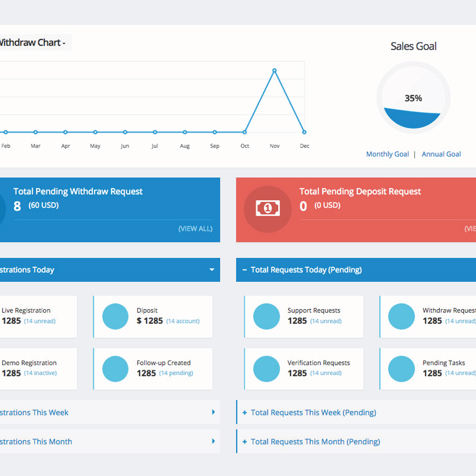
Task: Select the Support Requests circle icon
Action: (x=266, y=317)
